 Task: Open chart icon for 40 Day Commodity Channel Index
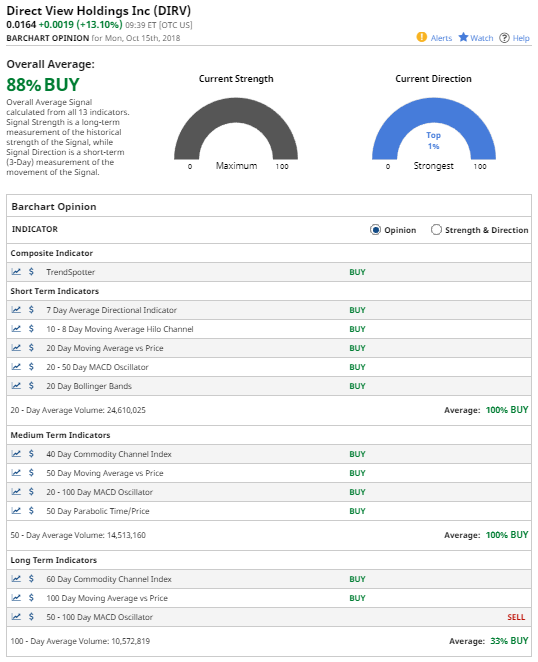pyautogui.click(x=16, y=453)
